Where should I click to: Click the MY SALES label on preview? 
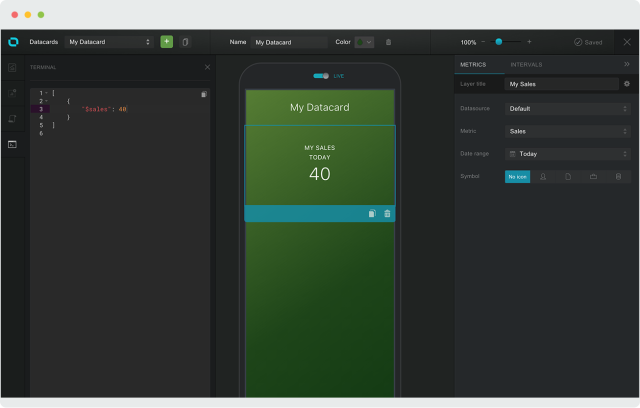point(320,148)
